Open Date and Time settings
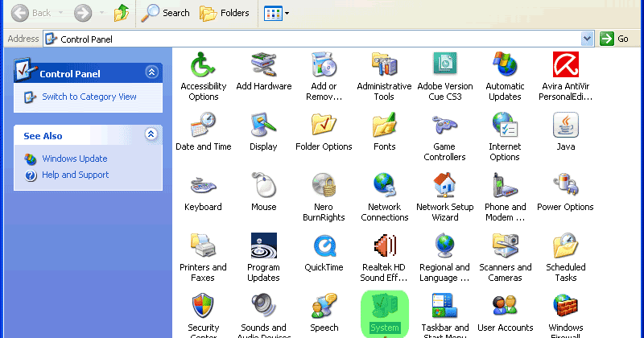 (204, 132)
